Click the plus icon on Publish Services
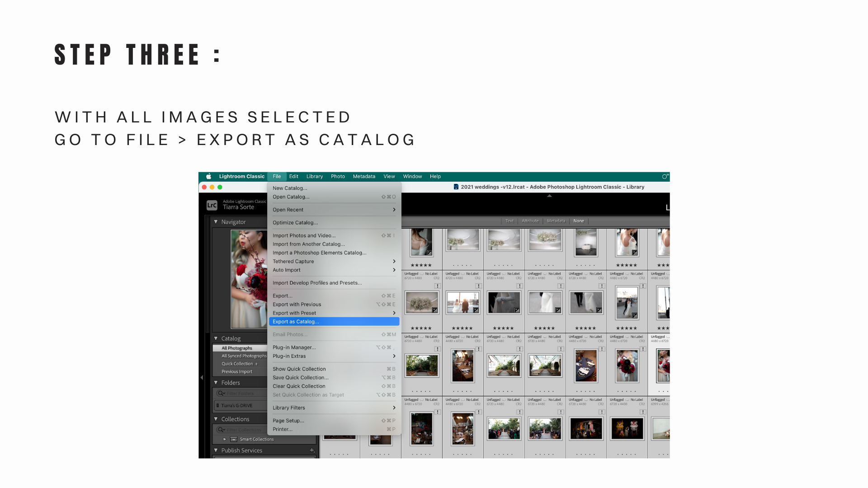 pos(312,450)
